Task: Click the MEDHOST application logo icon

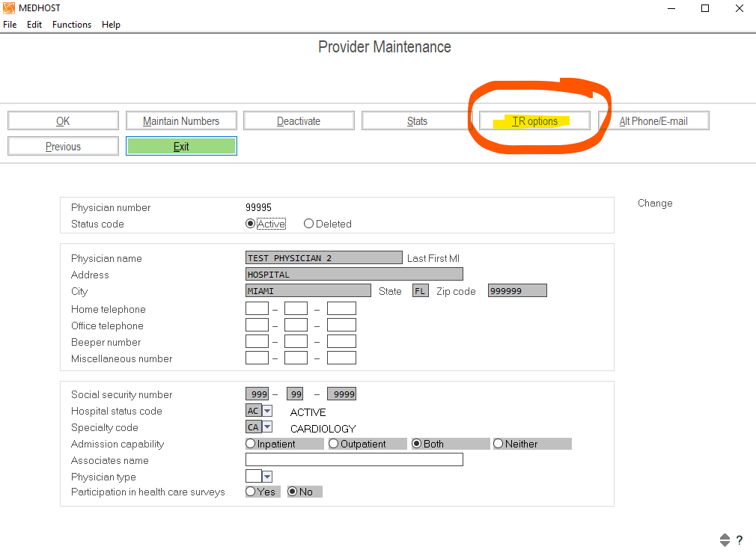Action: [x=8, y=8]
